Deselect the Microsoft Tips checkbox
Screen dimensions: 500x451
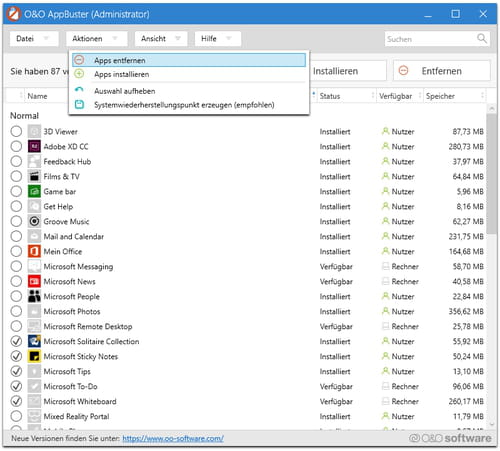[16, 371]
